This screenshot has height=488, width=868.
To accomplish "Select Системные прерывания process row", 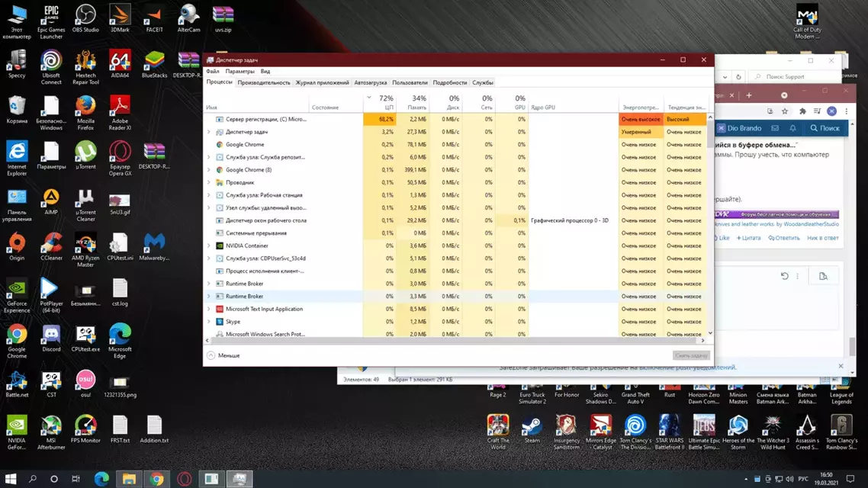I will [x=455, y=233].
